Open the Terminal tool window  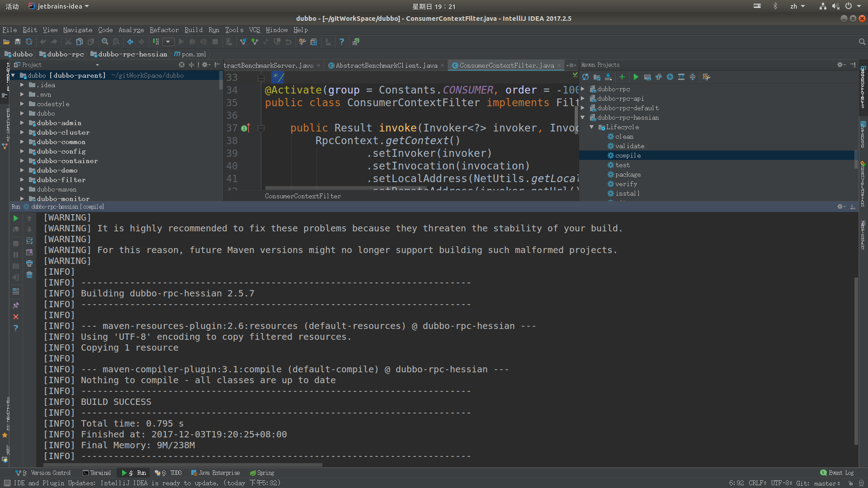pyautogui.click(x=97, y=473)
